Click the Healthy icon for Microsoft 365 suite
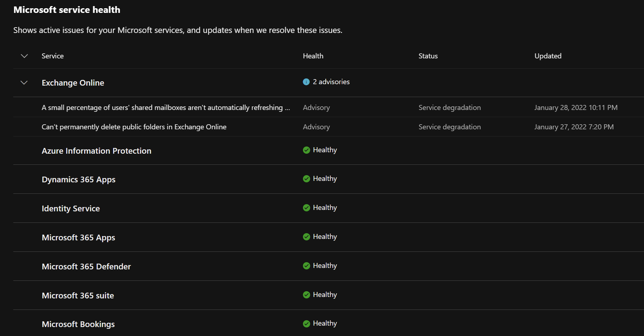Image resolution: width=644 pixels, height=336 pixels. tap(307, 294)
